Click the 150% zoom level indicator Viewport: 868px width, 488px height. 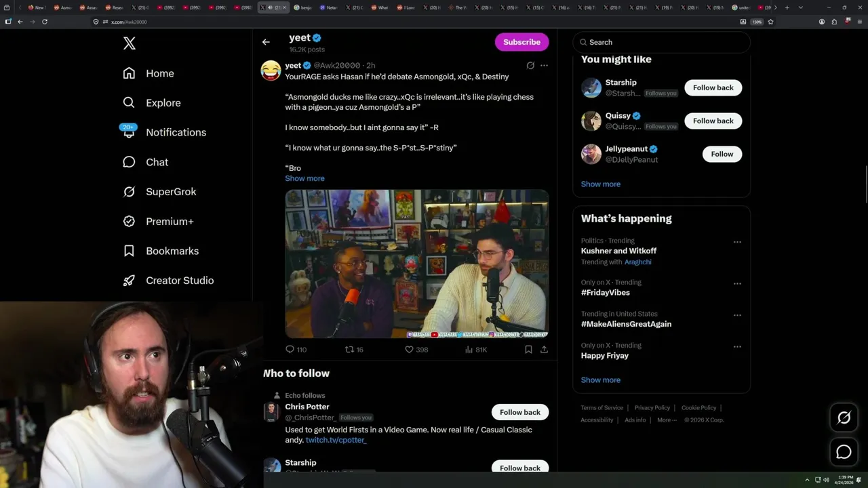coord(757,22)
